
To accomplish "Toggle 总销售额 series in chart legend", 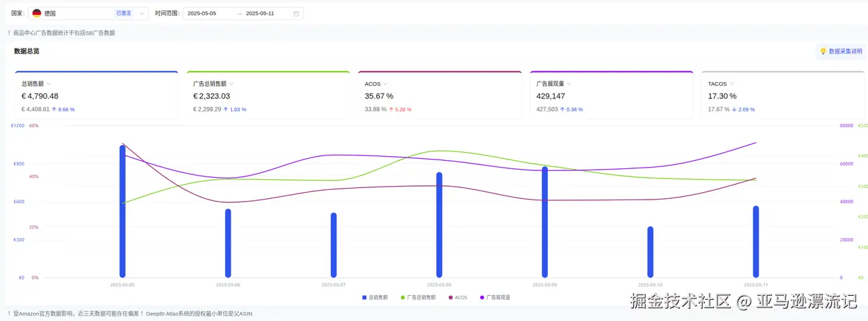I will [375, 297].
